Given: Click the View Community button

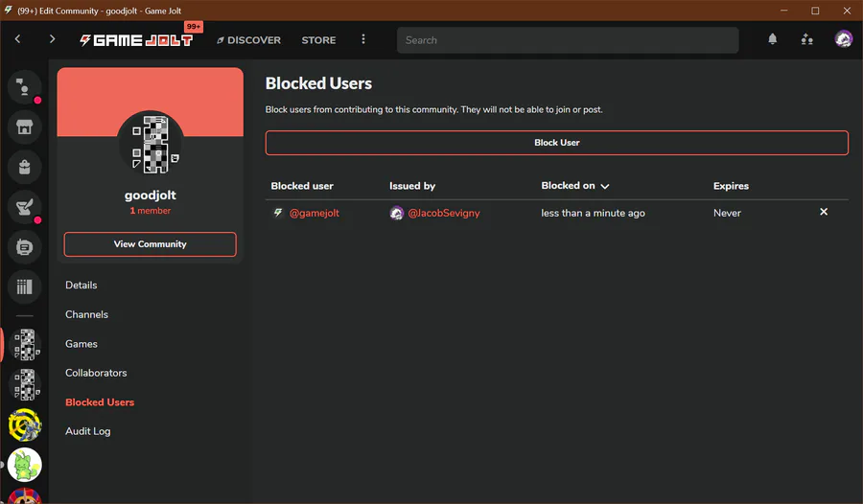Looking at the screenshot, I should [150, 244].
